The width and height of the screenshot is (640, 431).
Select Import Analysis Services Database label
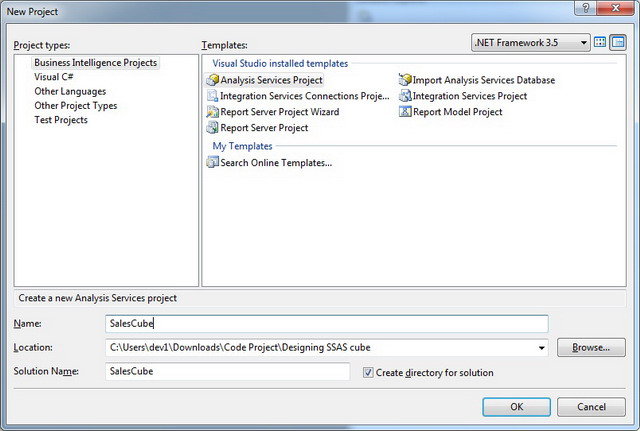coord(484,80)
